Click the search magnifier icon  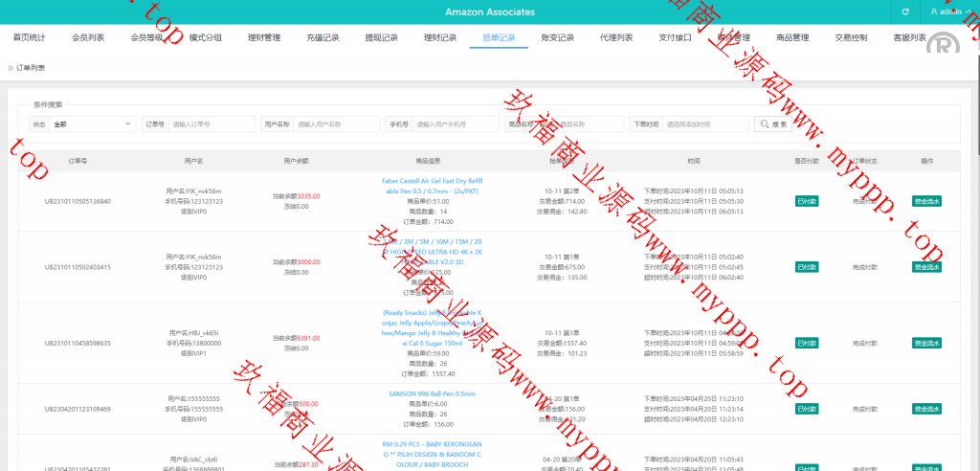pyautogui.click(x=764, y=124)
